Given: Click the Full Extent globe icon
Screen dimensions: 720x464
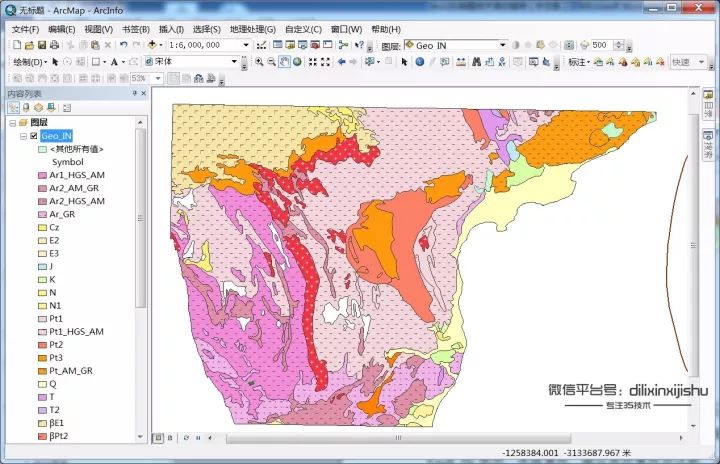Looking at the screenshot, I should [298, 62].
